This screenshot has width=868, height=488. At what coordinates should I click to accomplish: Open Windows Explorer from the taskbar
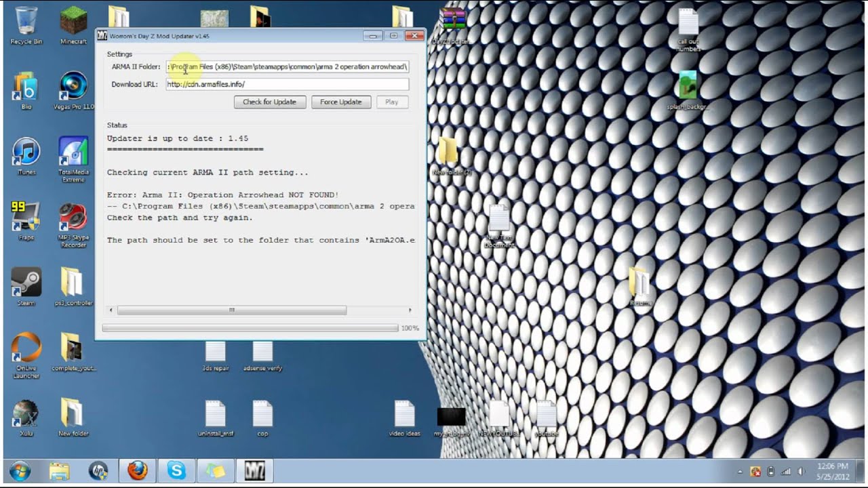60,470
